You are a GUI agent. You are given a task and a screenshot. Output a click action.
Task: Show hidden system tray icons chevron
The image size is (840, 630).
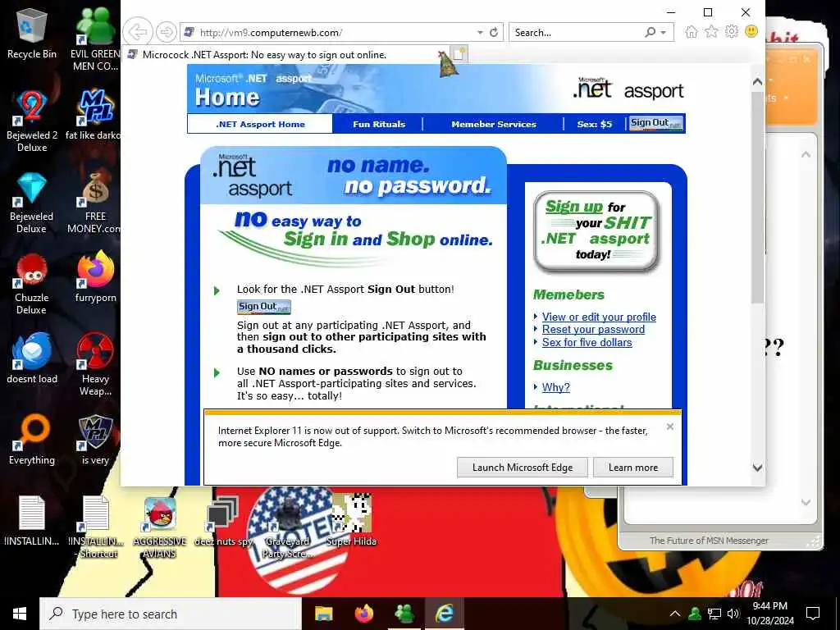point(675,614)
